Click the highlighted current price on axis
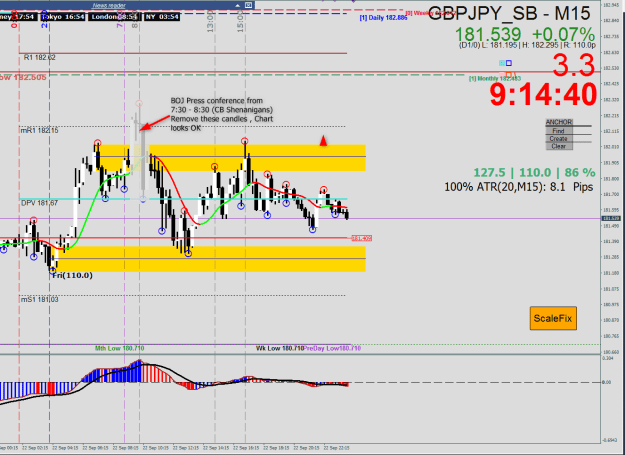Image resolution: width=625 pixels, height=455 pixels. pyautogui.click(x=610, y=218)
